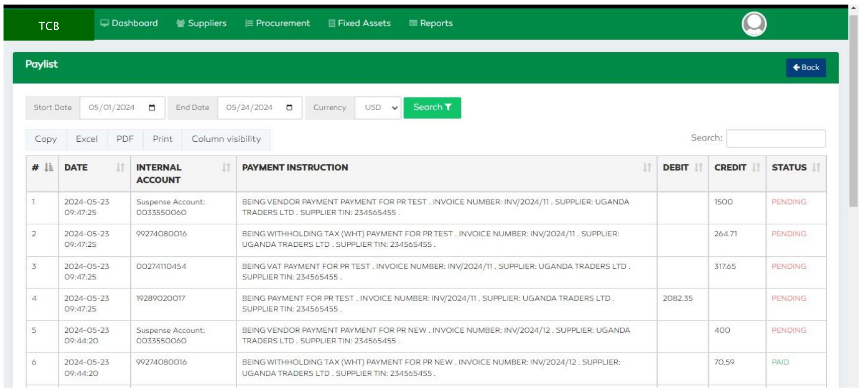Sort by STATUS column arrows

[x=816, y=167]
